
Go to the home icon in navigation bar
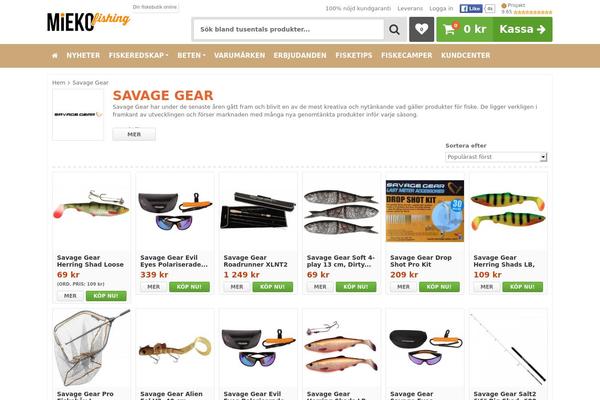click(55, 56)
